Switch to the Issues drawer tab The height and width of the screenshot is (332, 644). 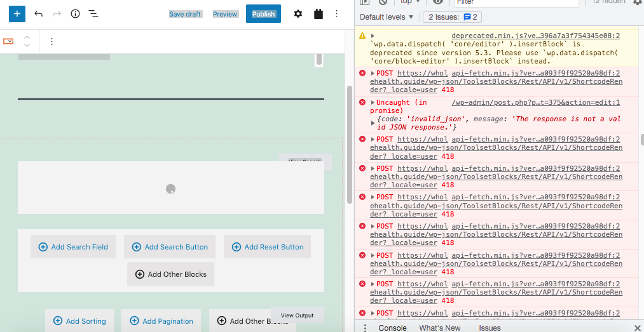coord(490,328)
